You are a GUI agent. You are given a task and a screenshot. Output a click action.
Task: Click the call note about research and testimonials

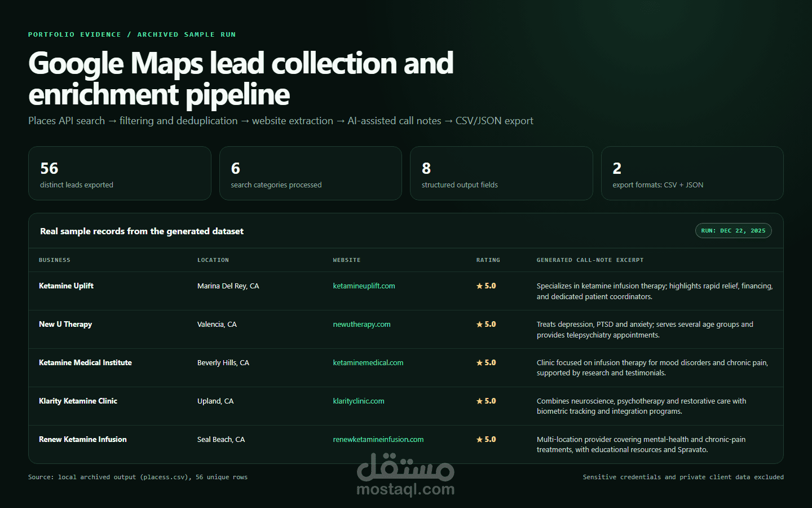pyautogui.click(x=652, y=368)
